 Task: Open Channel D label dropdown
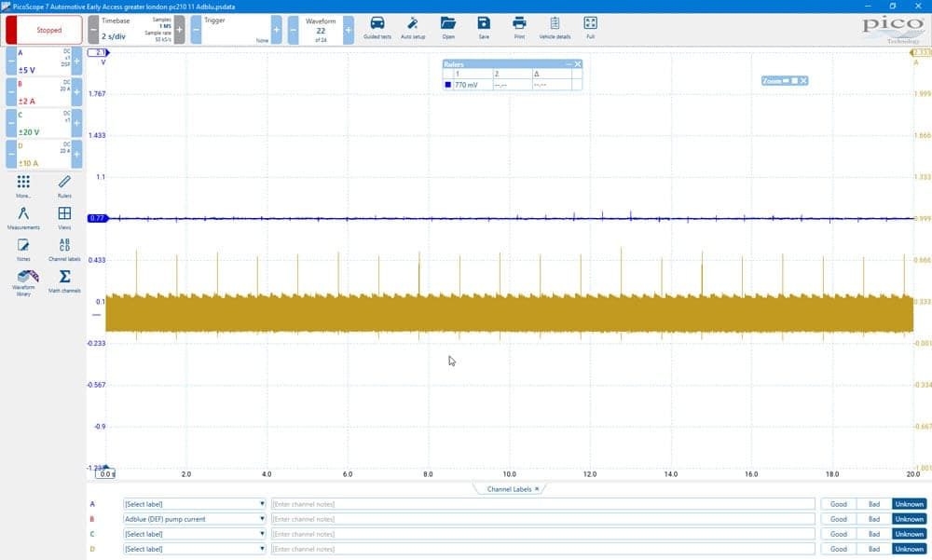tap(195, 549)
